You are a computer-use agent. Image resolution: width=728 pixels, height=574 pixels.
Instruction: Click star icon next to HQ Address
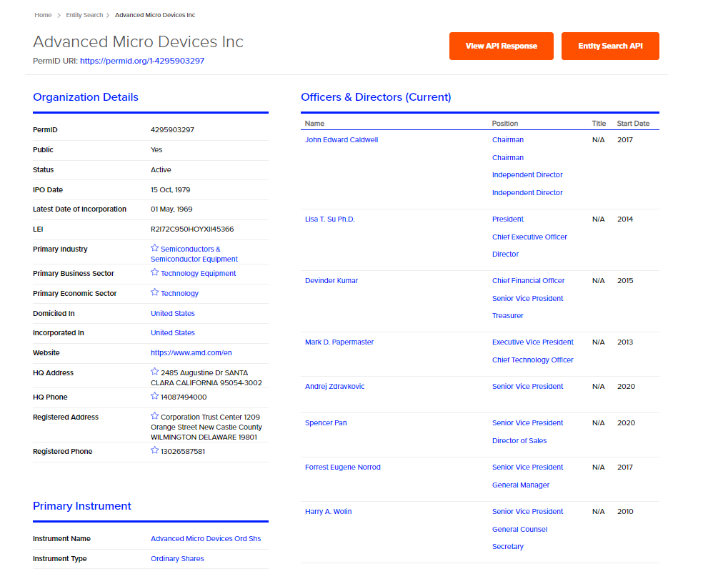pyautogui.click(x=154, y=372)
